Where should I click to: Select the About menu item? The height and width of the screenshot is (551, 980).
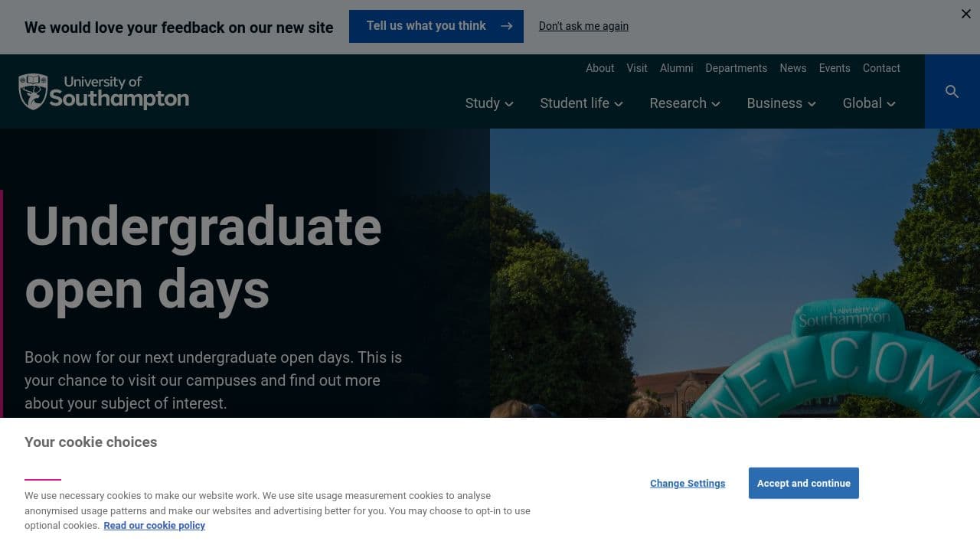pyautogui.click(x=599, y=68)
